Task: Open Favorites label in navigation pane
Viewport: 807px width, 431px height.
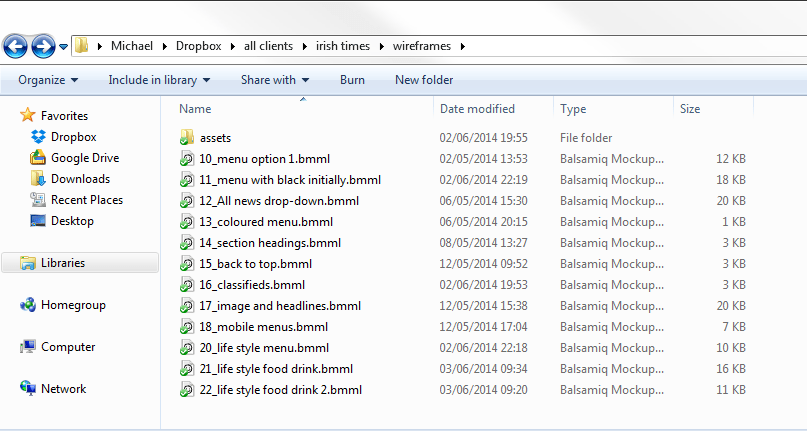Action: (x=64, y=116)
